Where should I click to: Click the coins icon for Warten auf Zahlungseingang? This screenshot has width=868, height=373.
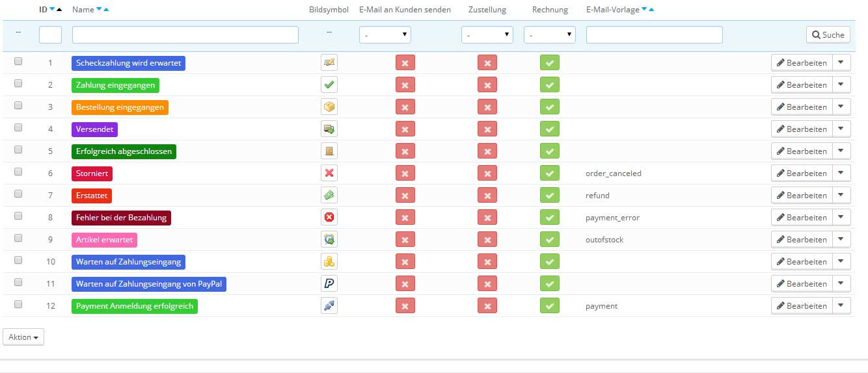pyautogui.click(x=330, y=261)
